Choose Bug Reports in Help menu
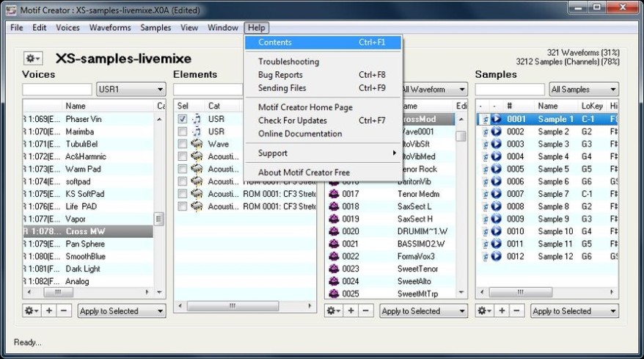The width and height of the screenshot is (644, 359). [x=323, y=75]
